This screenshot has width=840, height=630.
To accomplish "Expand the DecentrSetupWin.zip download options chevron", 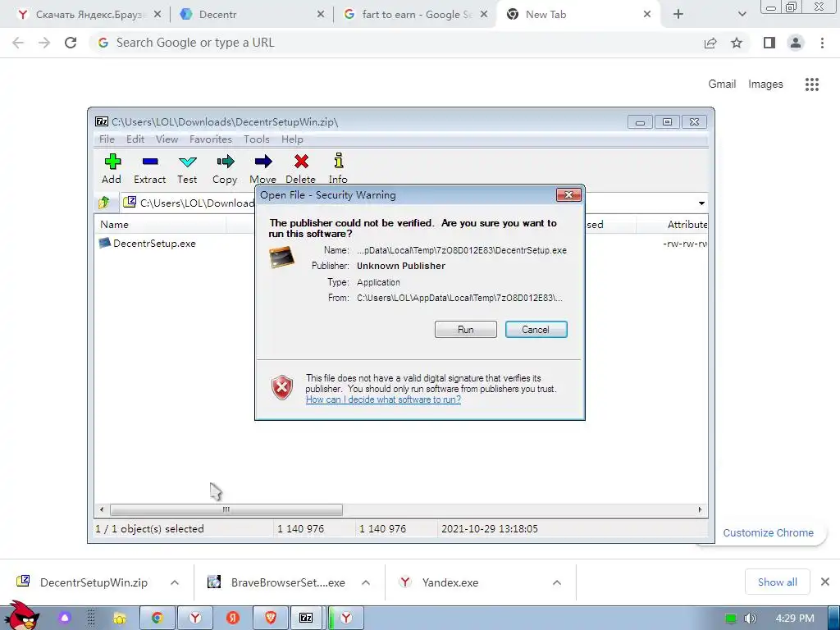I will pyautogui.click(x=175, y=582).
